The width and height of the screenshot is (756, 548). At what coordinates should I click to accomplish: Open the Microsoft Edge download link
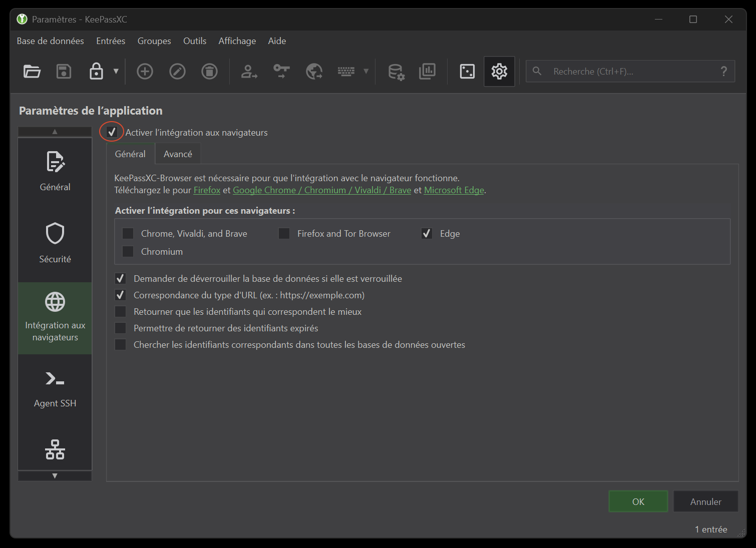(x=454, y=190)
